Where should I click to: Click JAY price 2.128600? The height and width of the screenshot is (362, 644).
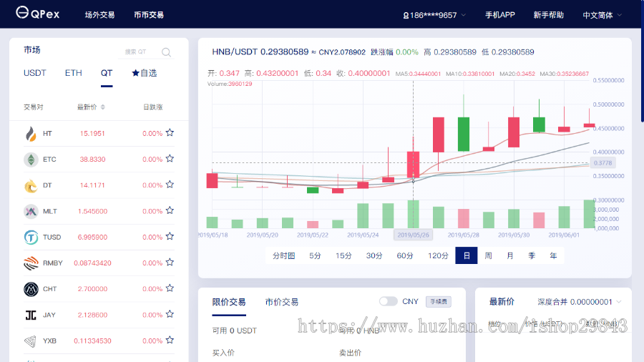tap(92, 315)
